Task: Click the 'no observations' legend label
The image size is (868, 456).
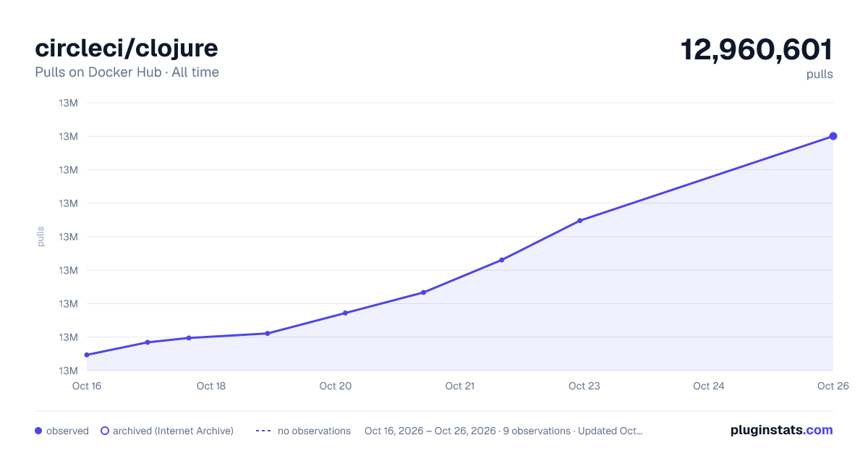Action: [314, 431]
